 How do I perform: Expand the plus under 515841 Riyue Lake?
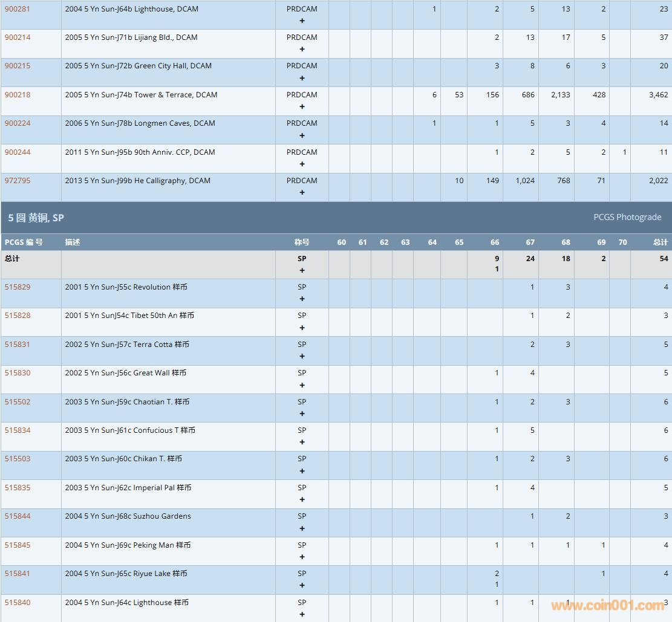tap(302, 586)
